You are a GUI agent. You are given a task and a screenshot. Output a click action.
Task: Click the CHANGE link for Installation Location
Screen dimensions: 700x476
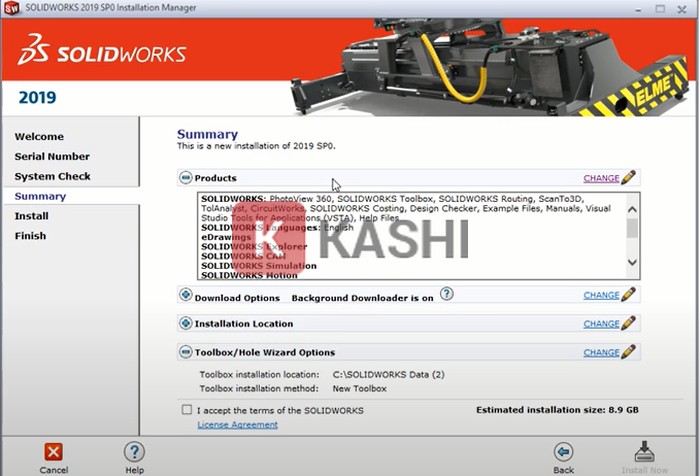click(x=601, y=324)
